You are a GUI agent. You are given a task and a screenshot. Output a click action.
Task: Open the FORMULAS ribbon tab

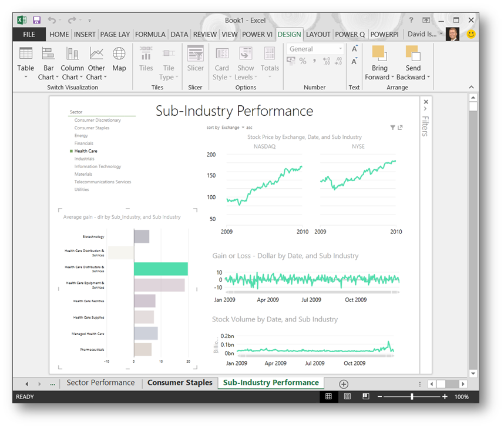(x=150, y=35)
